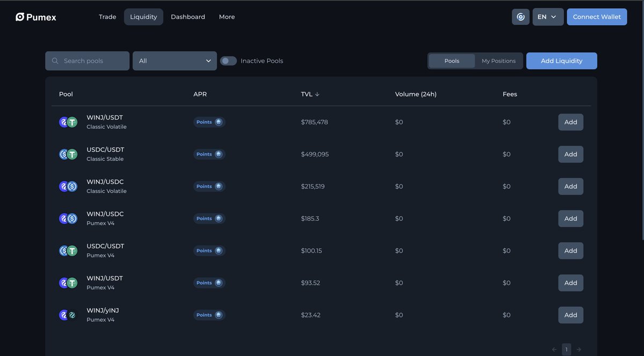Click the $215,519 TVL value

(x=313, y=187)
